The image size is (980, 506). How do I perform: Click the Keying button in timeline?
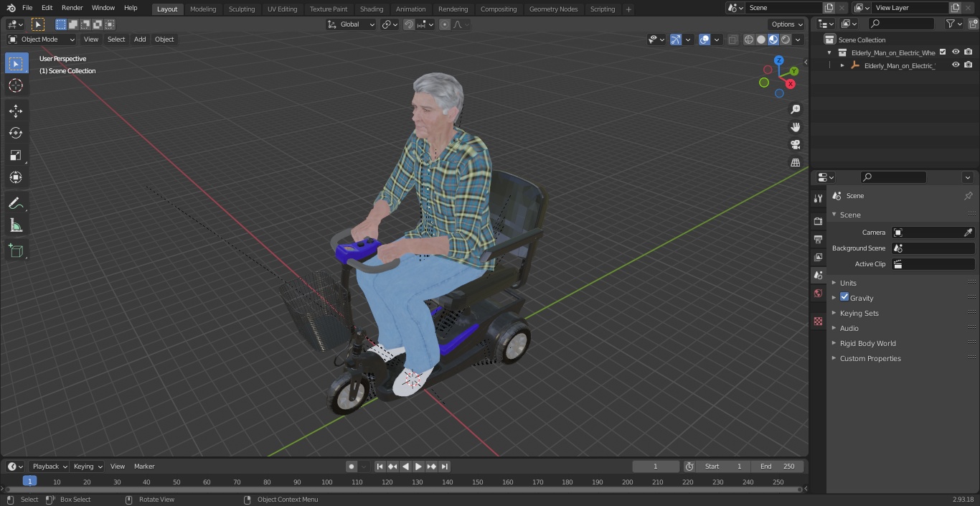coord(88,467)
